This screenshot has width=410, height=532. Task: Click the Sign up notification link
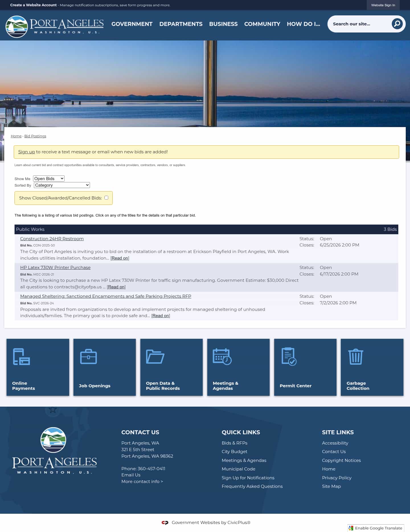(x=26, y=152)
